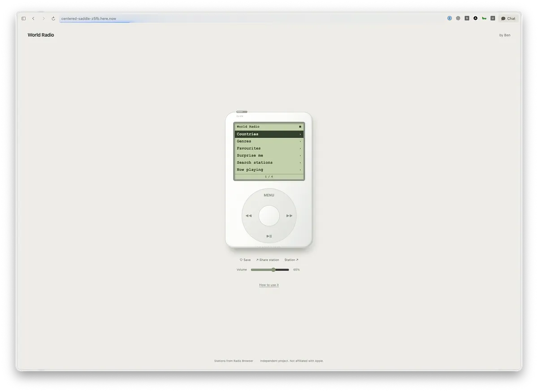This screenshot has width=538, height=392.
Task: Open the 'Stations from Radio Browser' footer link
Action: pos(234,361)
